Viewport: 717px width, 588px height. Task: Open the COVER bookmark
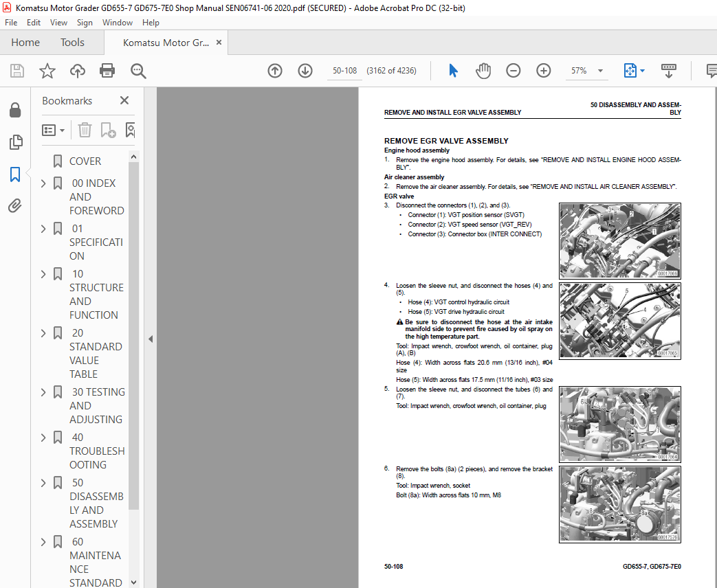click(x=85, y=161)
